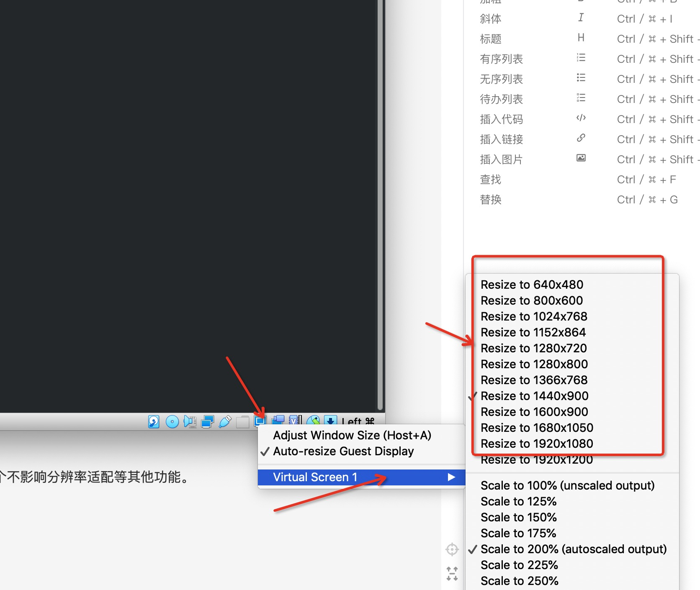Select checked Scale to 200% autoscaled output
This screenshot has width=700, height=590.
(x=572, y=549)
